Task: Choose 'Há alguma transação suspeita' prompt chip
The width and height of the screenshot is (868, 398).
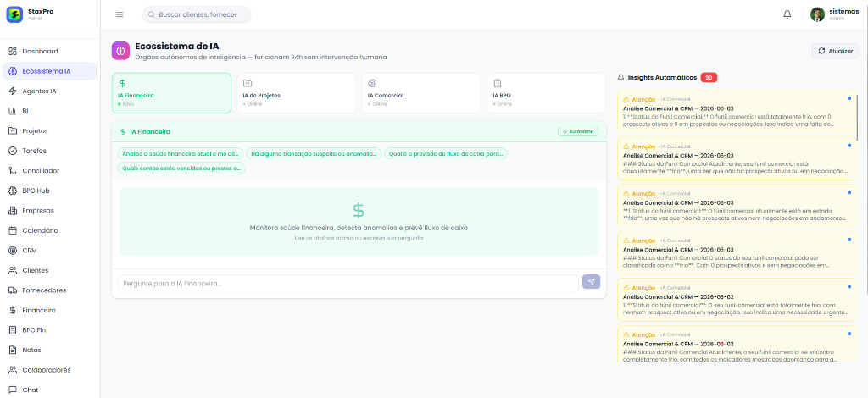Action: pos(314,153)
